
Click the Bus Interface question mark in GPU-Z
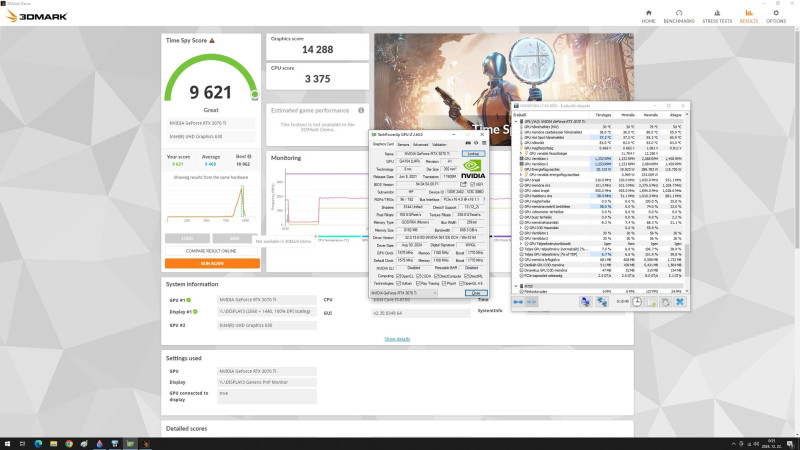point(484,199)
